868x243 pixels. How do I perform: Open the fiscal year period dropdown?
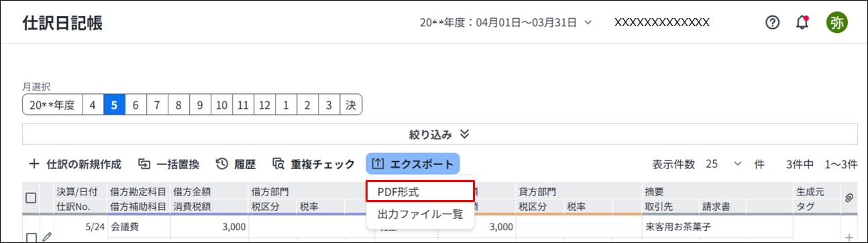(506, 22)
